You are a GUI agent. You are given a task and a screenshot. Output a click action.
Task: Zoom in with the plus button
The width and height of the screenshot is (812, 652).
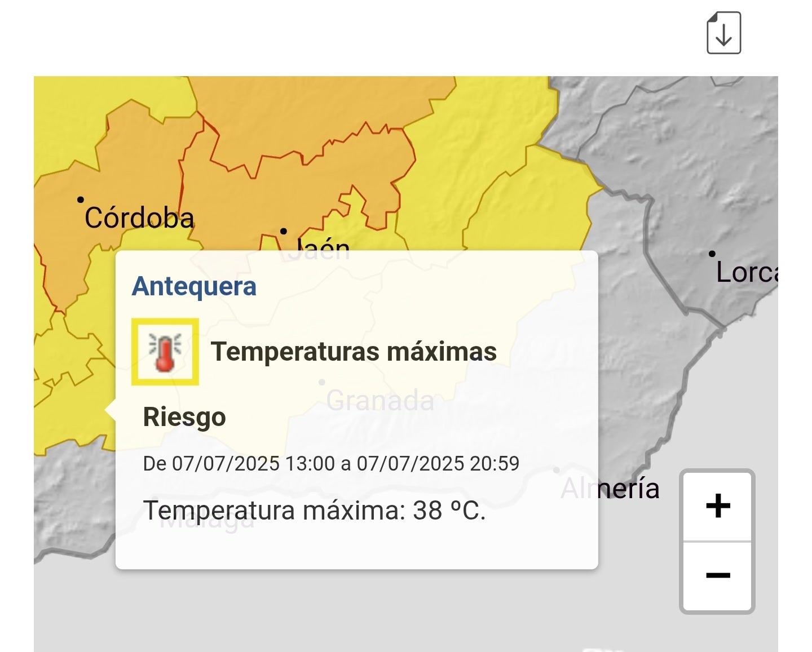[717, 506]
